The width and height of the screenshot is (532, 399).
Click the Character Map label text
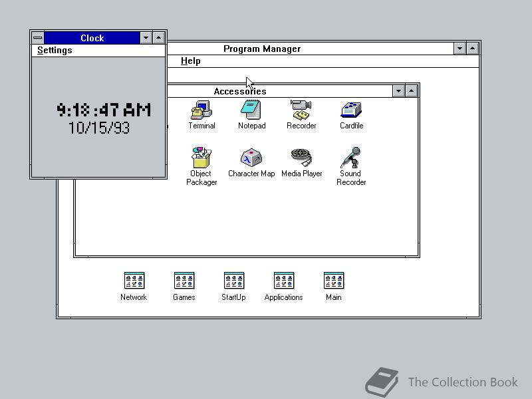251,174
